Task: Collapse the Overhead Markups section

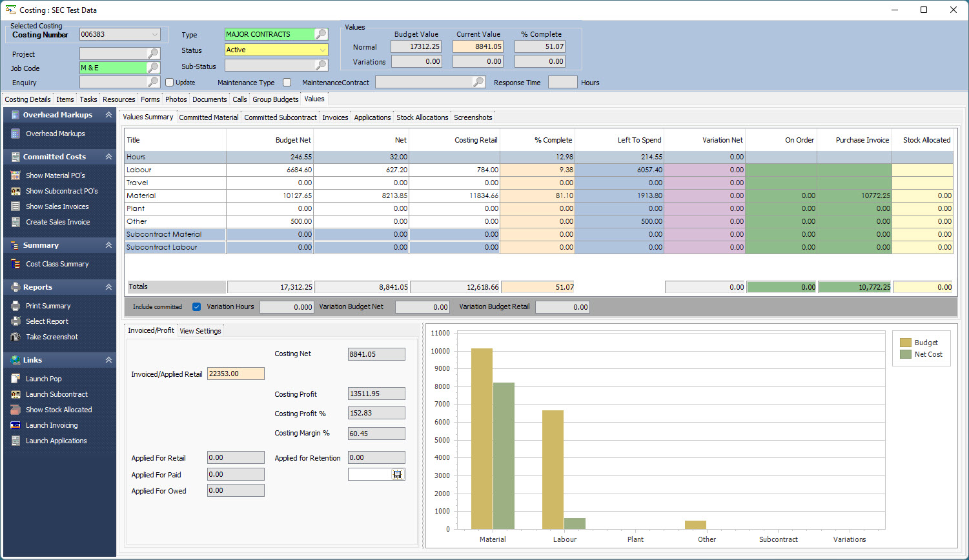Action: tap(108, 115)
